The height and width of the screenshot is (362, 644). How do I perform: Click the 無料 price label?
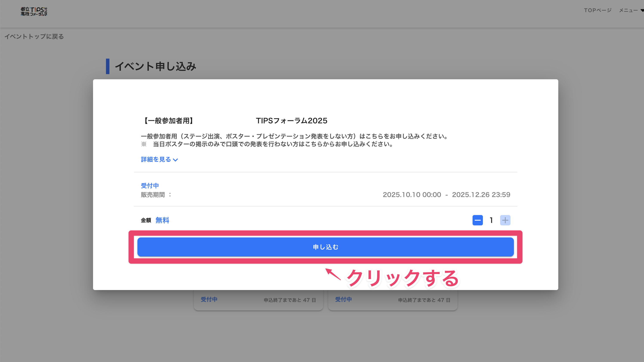click(162, 220)
